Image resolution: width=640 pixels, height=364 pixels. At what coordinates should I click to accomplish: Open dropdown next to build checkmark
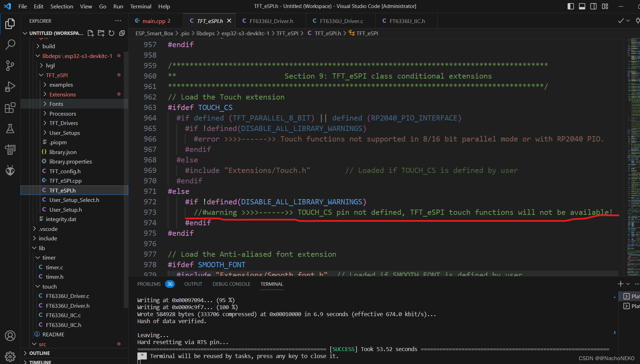coord(628,21)
